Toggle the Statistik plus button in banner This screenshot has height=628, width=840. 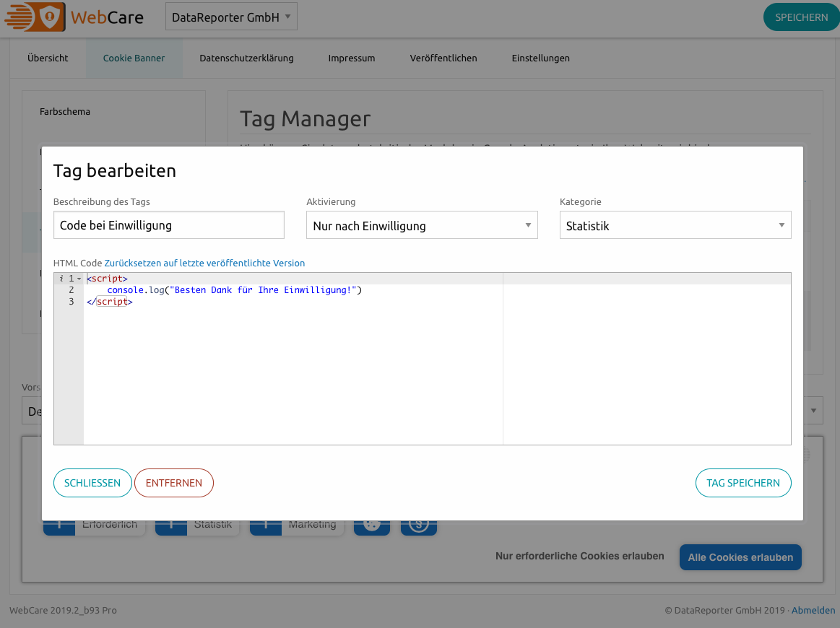(171, 526)
